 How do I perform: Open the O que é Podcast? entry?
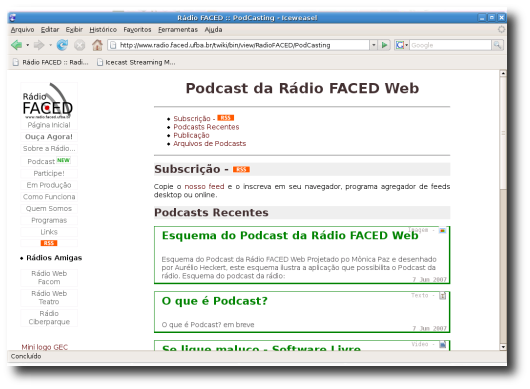(215, 301)
